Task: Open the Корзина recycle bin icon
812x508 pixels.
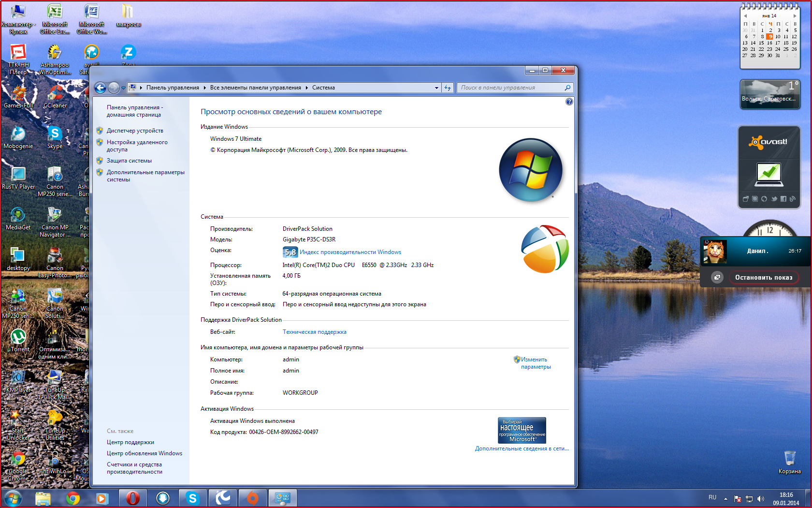Action: click(x=790, y=462)
